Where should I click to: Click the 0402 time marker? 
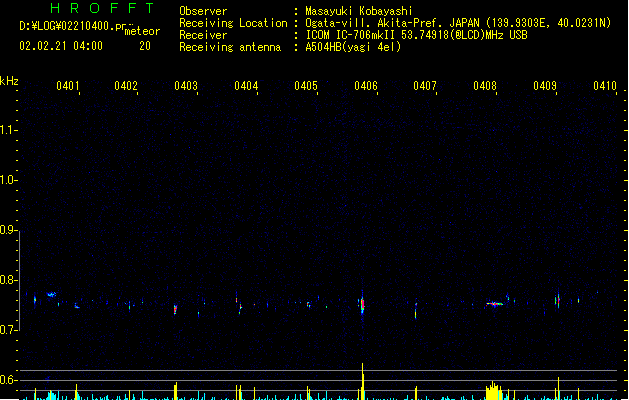[126, 86]
